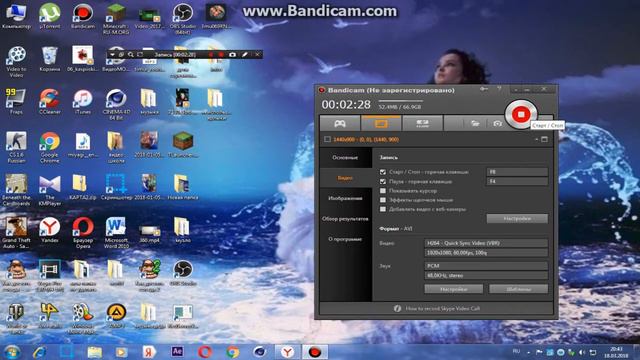
Task: Switch to Bandicam taskbar button
Action: pyautogui.click(x=315, y=352)
